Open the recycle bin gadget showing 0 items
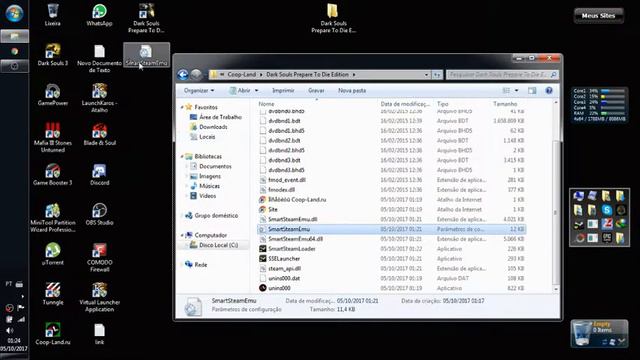Image resolution: width=640 pixels, height=360 pixels. [599, 333]
